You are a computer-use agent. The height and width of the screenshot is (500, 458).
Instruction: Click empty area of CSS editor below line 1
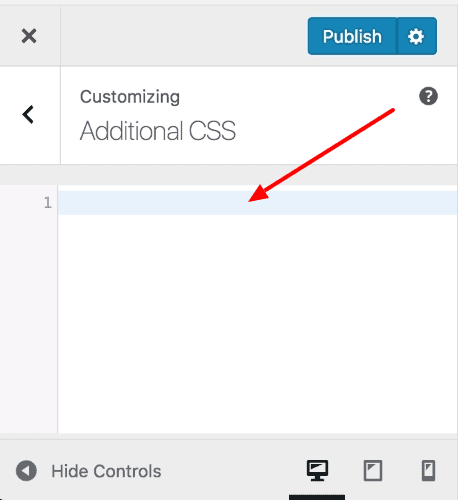[x=257, y=323]
